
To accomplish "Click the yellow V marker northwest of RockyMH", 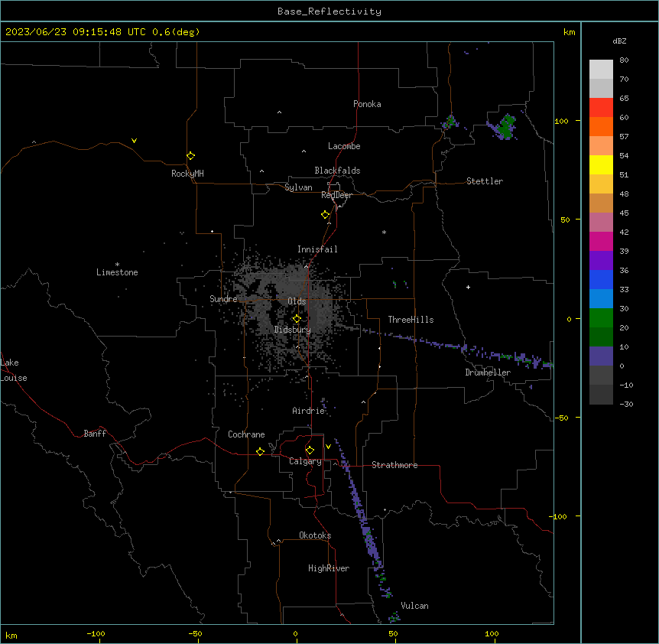I will click(134, 141).
